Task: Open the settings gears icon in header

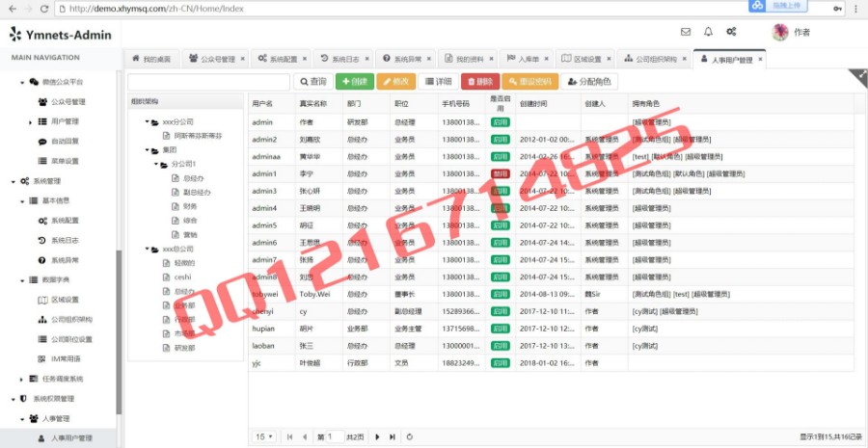Action: [x=731, y=32]
